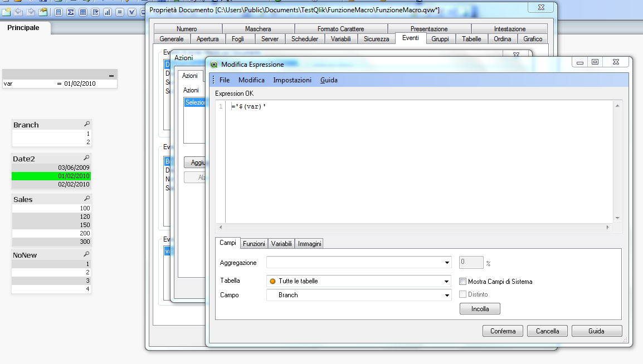Select value 150 in Sales list
The width and height of the screenshot is (643, 364).
click(51, 225)
